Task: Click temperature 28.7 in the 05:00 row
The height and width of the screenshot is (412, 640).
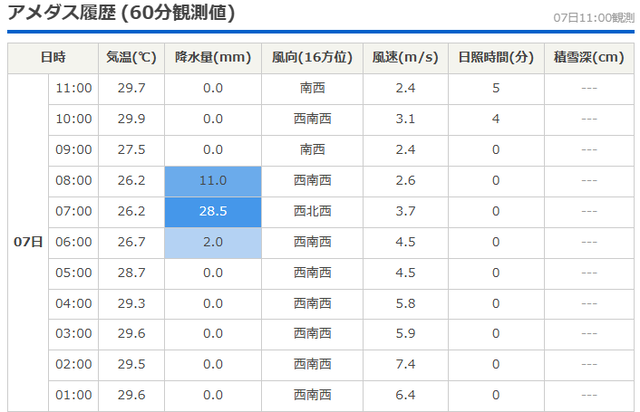Action: tap(131, 273)
